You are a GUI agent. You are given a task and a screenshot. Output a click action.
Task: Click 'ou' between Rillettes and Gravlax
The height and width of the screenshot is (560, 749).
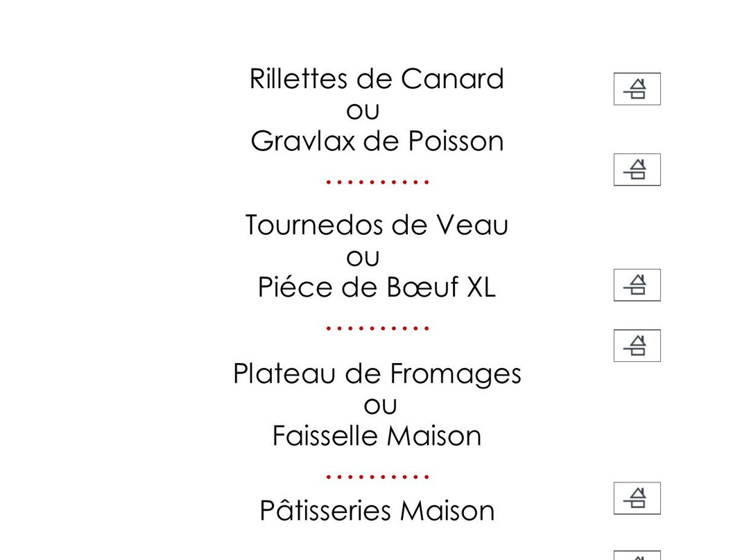[363, 111]
